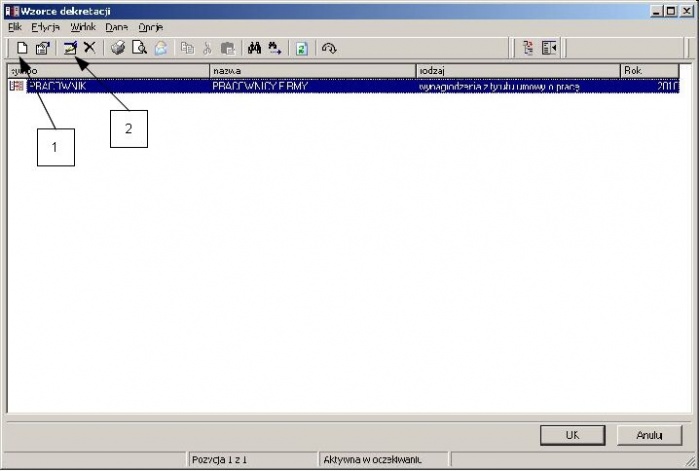Sort by the symbol column header

click(108, 71)
